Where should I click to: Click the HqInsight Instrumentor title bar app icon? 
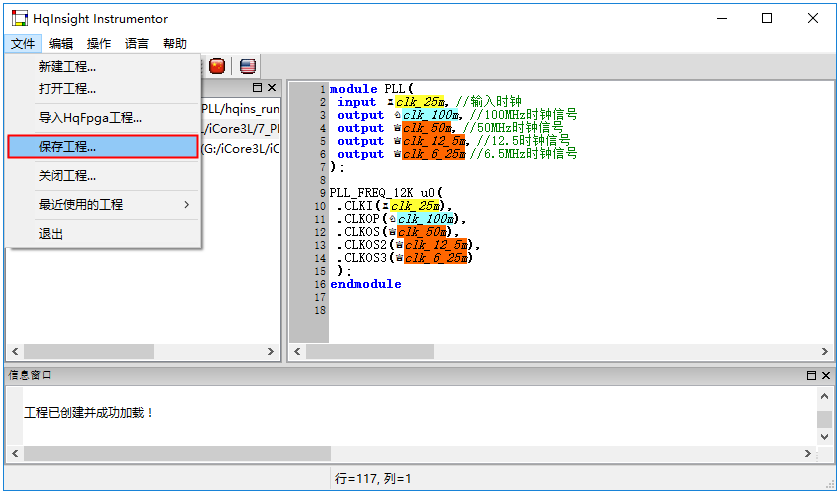[19, 18]
